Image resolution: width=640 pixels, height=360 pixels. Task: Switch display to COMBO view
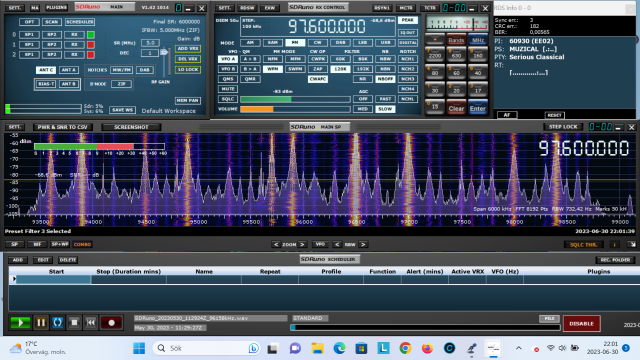[x=82, y=244]
